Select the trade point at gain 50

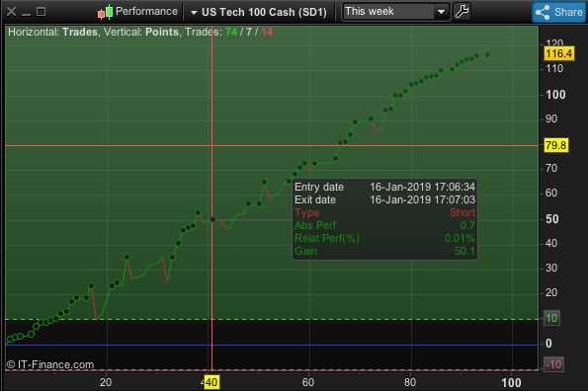click(x=212, y=219)
